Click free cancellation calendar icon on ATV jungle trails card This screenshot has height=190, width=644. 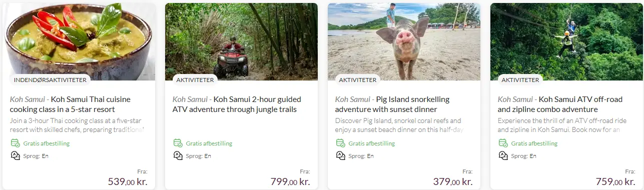click(x=178, y=143)
